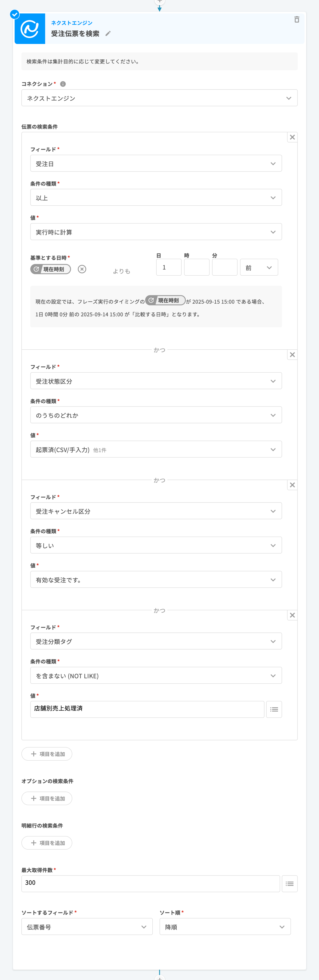
Task: Click the pencil icon to rename the step
Action: coord(108,34)
